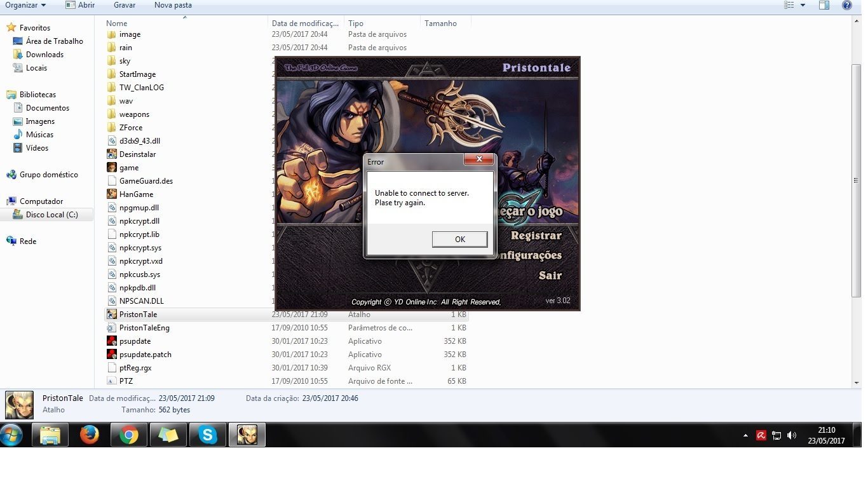The image size is (868, 488).
Task: Select the sky folder icon
Action: (x=112, y=61)
